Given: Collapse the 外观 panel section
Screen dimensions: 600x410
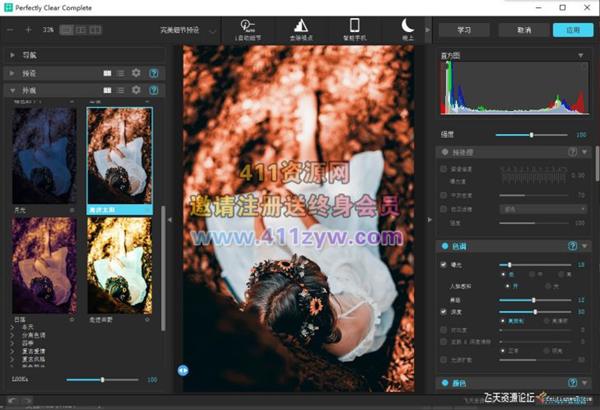Looking at the screenshot, I should (12, 90).
